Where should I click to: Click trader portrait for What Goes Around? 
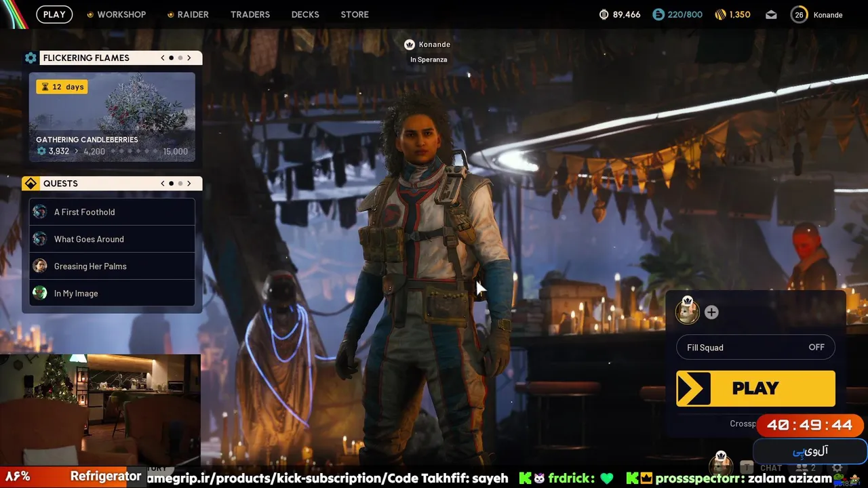click(40, 239)
